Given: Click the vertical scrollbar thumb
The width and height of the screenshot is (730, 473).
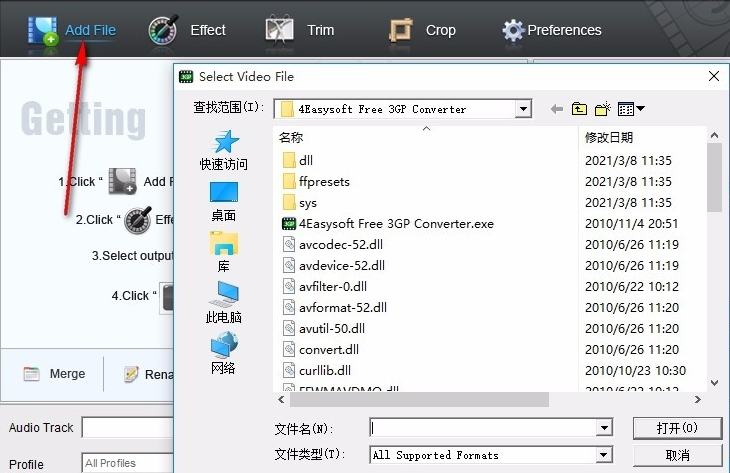Looking at the screenshot, I should click(x=714, y=177).
